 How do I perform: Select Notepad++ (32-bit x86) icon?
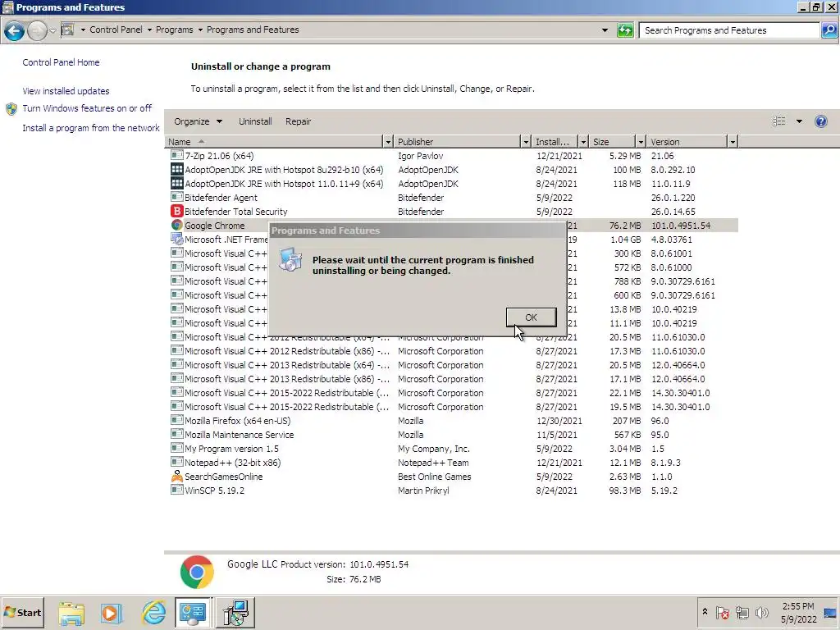[177, 463]
